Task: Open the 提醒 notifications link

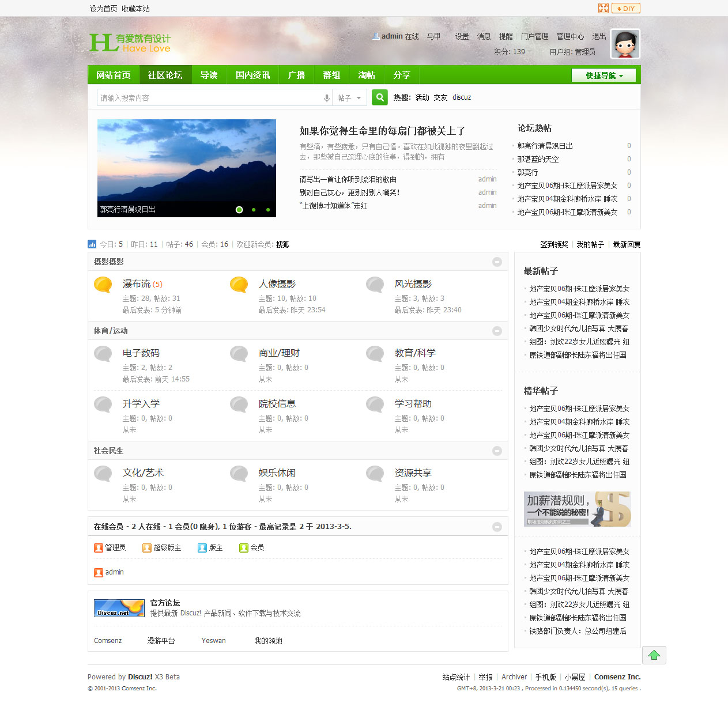Action: 506,36
